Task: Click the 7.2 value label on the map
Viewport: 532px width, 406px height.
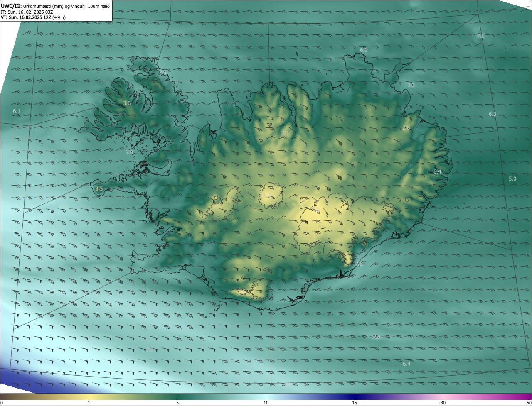Action: click(411, 85)
